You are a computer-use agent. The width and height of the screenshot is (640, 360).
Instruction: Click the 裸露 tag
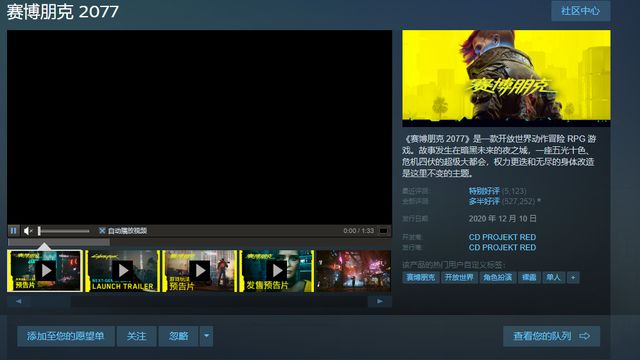[x=529, y=278]
